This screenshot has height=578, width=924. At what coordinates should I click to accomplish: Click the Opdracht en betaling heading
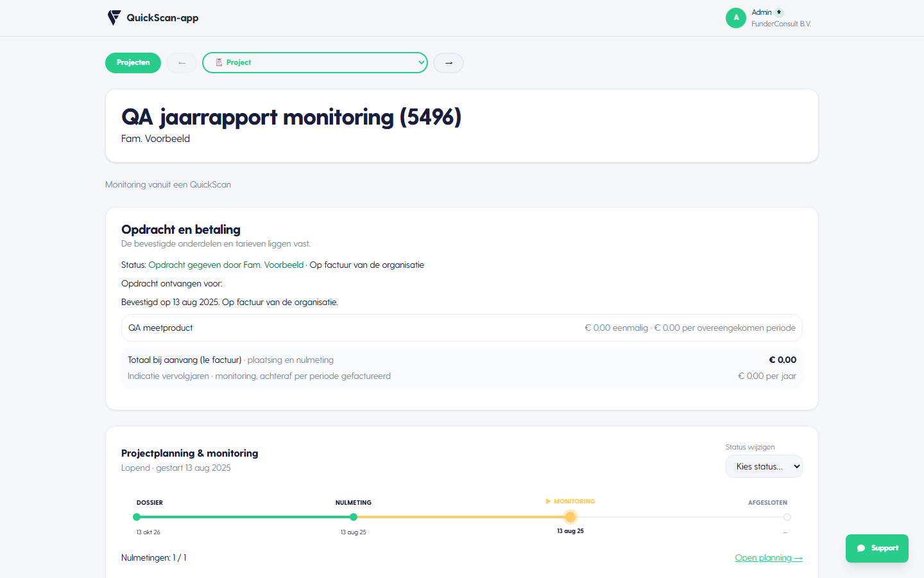[181, 230]
